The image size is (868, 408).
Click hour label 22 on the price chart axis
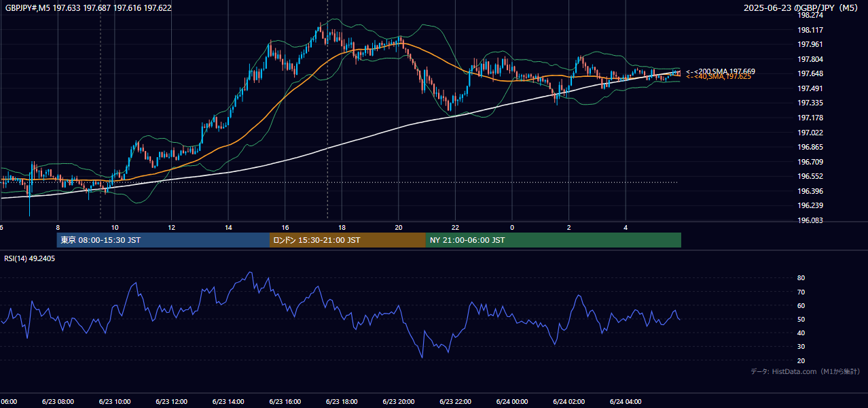455,228
